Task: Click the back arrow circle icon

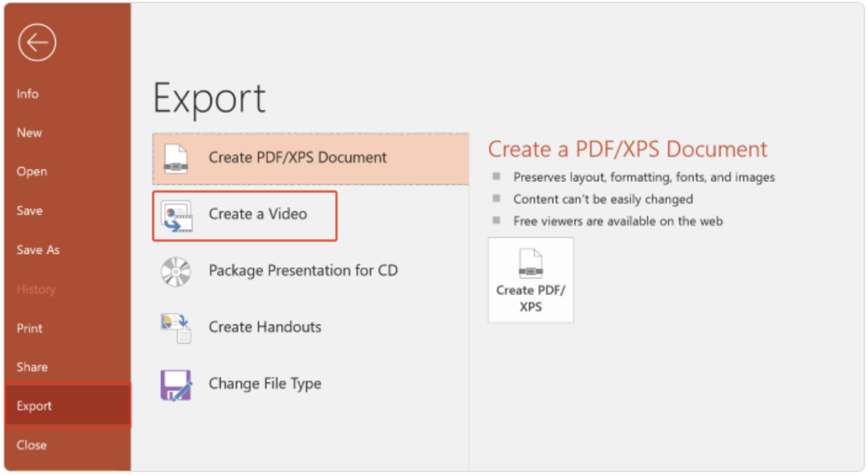Action: (x=37, y=43)
